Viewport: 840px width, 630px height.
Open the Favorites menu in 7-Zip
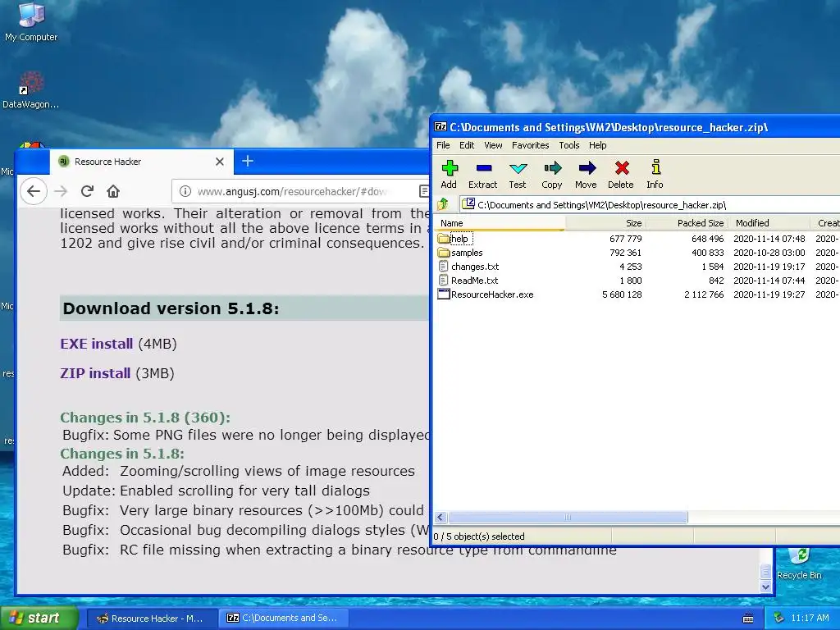pos(531,145)
